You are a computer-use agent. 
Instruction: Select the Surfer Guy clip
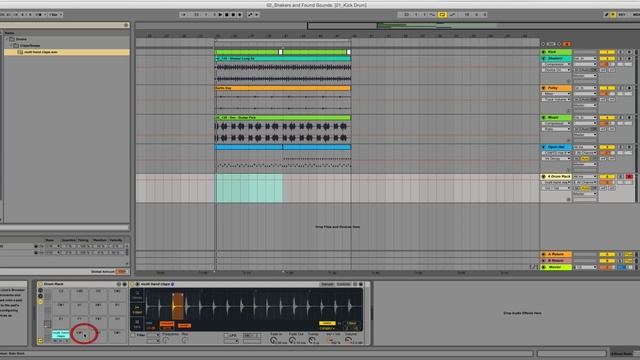283,88
